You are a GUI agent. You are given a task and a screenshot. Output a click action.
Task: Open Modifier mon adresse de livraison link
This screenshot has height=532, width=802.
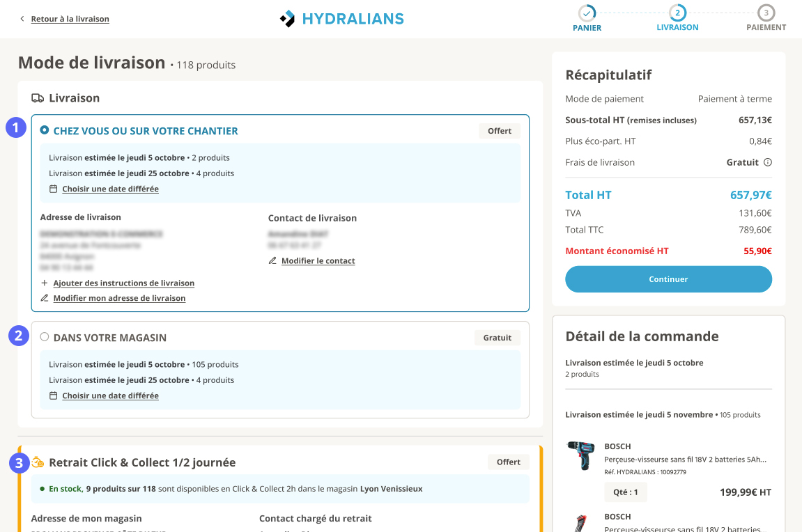[x=119, y=298]
